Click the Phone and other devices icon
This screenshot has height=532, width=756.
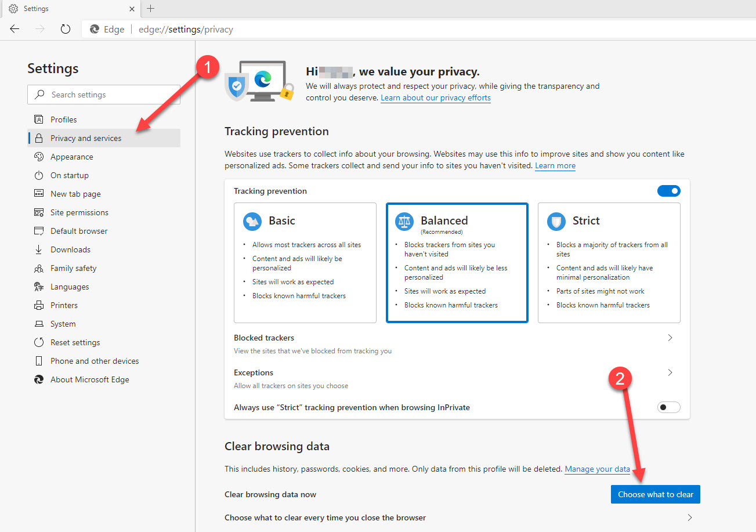[x=39, y=361]
